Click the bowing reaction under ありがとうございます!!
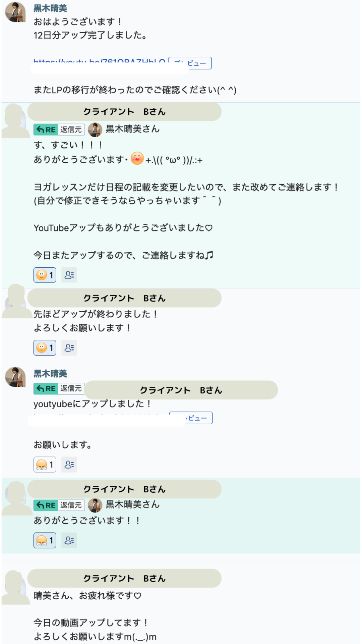This screenshot has width=362, height=644. click(45, 540)
